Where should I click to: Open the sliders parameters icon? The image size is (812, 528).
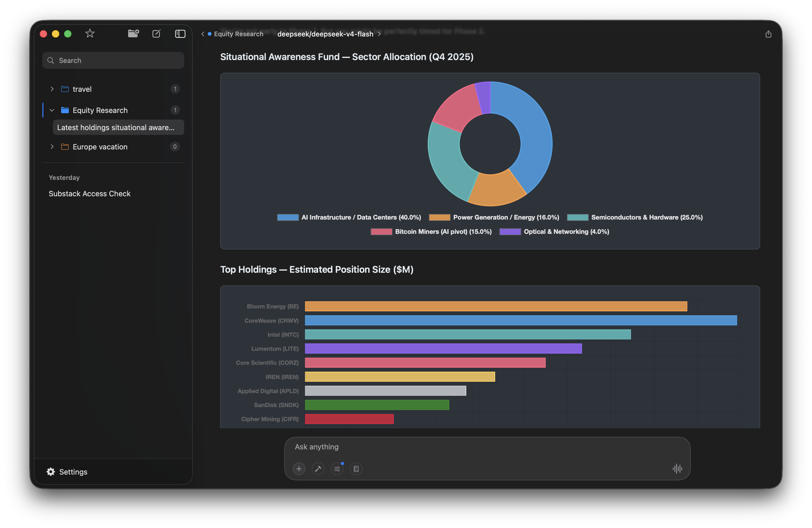pyautogui.click(x=337, y=469)
